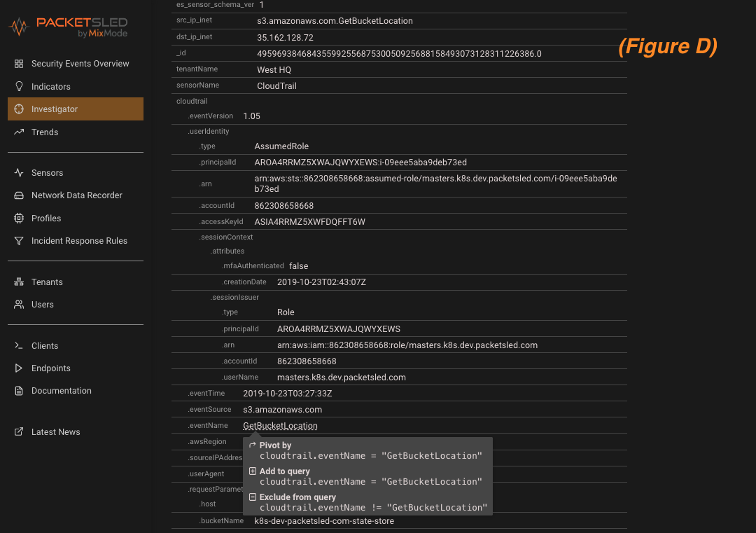Click the Add to query plus icon
The image size is (756, 533).
pos(252,471)
